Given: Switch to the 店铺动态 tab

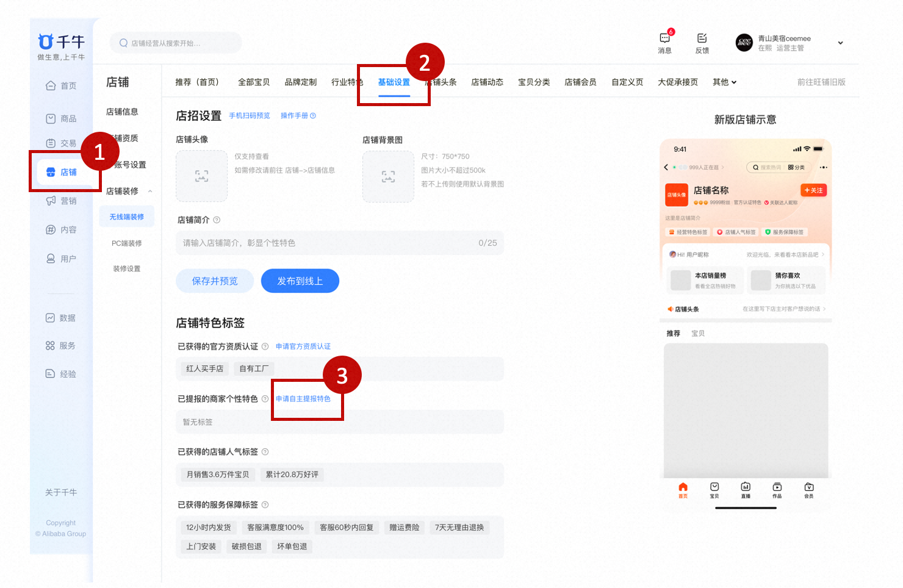Looking at the screenshot, I should tap(487, 82).
